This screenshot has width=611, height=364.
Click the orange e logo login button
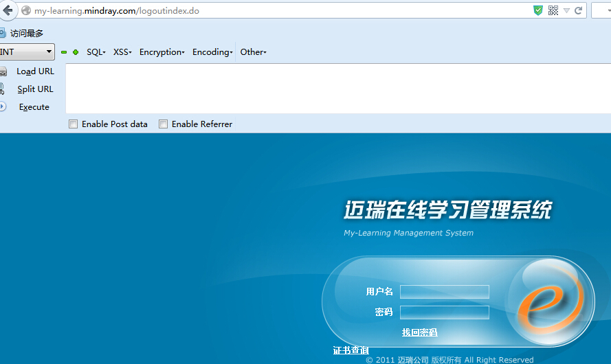click(x=551, y=302)
